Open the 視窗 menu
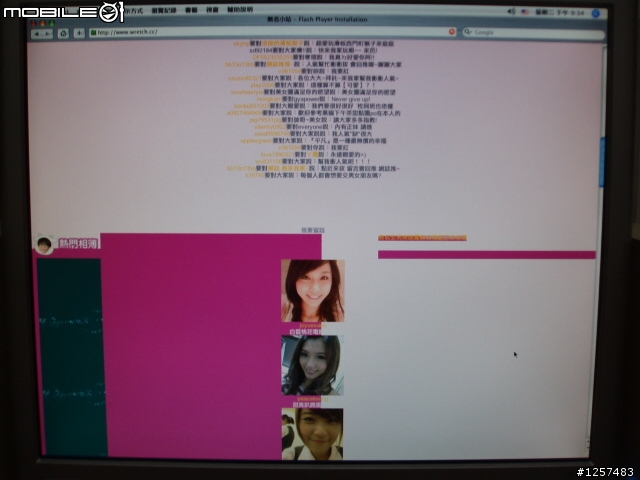Viewport: 640px width, 480px height. [x=212, y=10]
